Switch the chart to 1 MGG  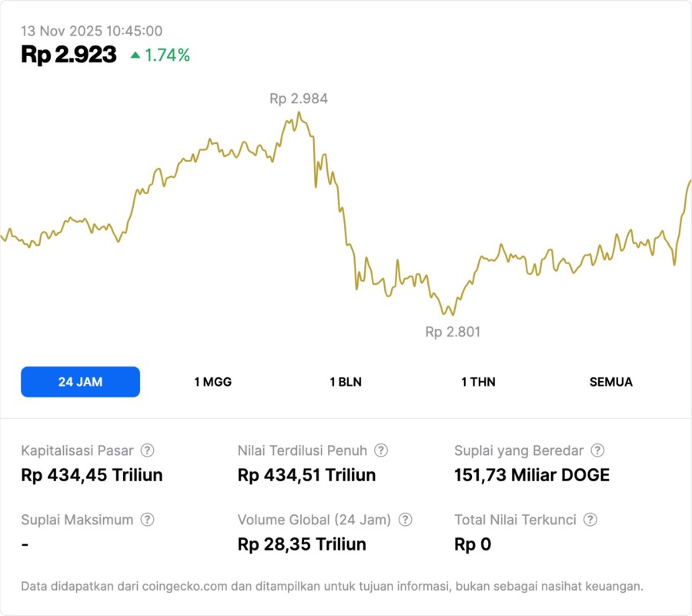213,382
